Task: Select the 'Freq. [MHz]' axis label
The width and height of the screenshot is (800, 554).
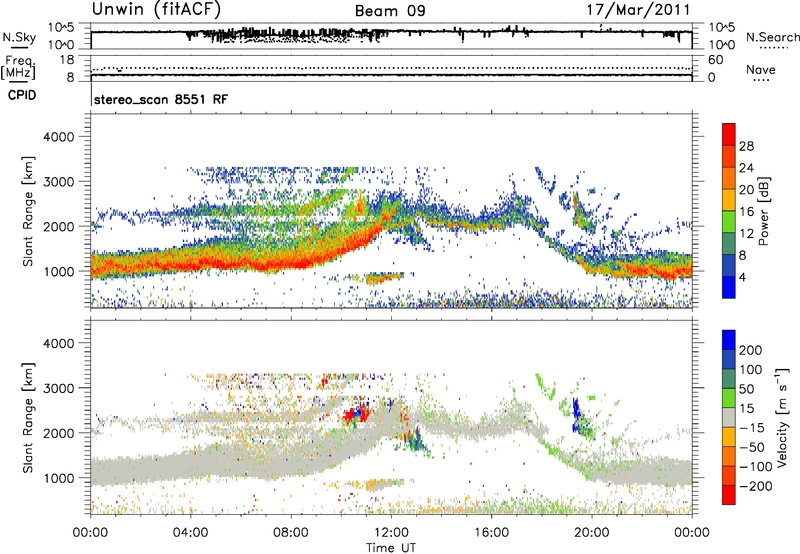Action: (18, 68)
